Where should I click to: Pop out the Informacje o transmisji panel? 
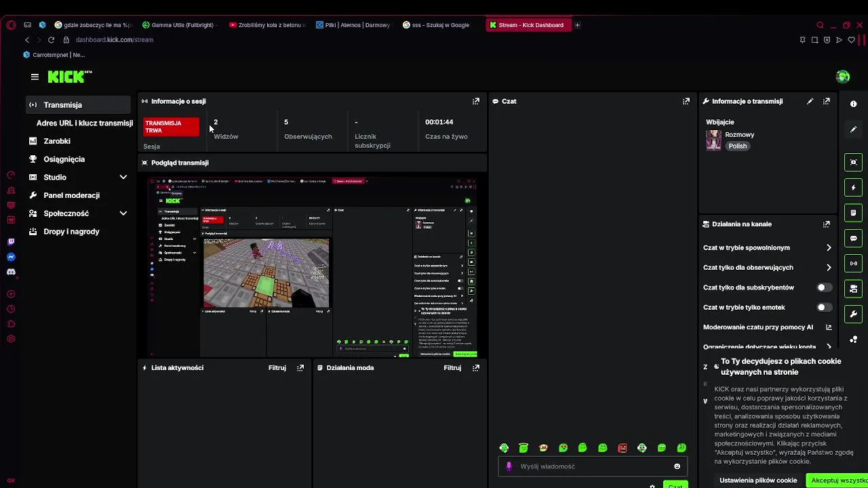click(827, 101)
